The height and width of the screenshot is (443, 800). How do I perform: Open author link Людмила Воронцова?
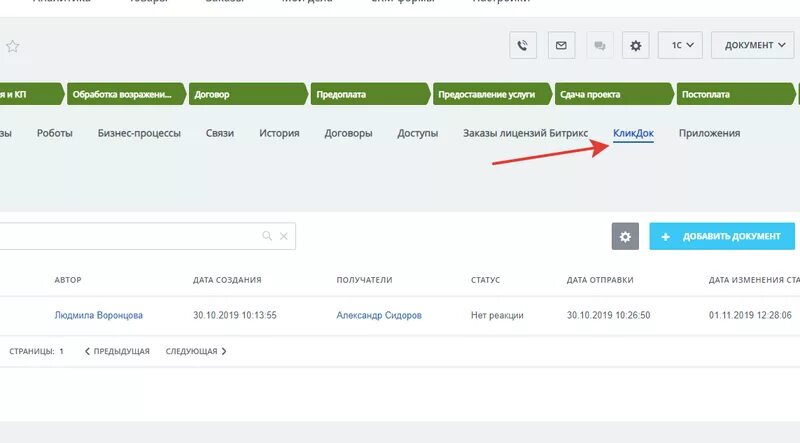pyautogui.click(x=98, y=315)
